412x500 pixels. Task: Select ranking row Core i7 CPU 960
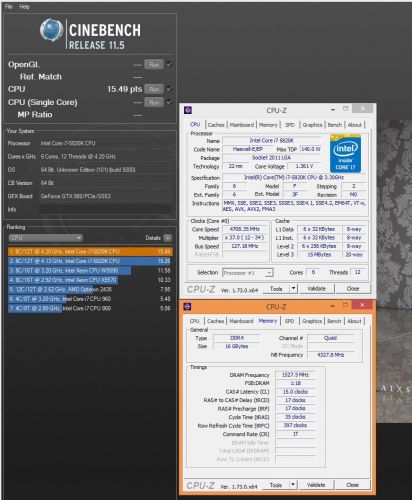point(90,299)
